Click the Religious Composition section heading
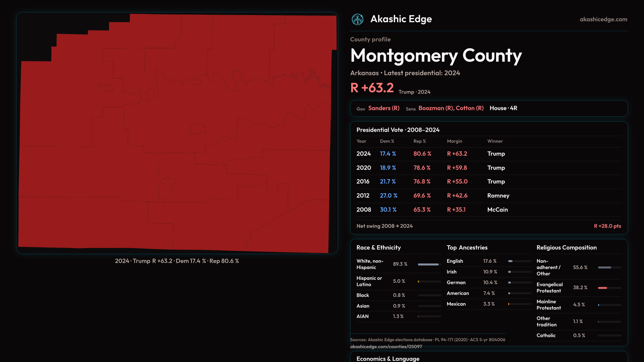This screenshot has width=644, height=362. point(566,248)
